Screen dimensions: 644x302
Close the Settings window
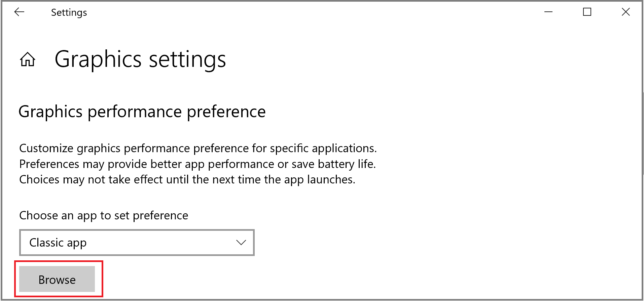coord(625,12)
